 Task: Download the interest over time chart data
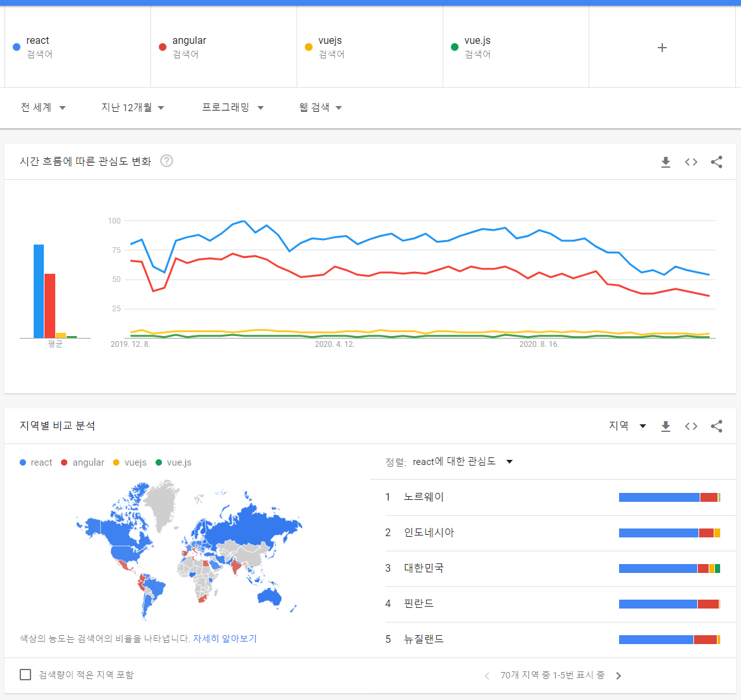pos(665,162)
